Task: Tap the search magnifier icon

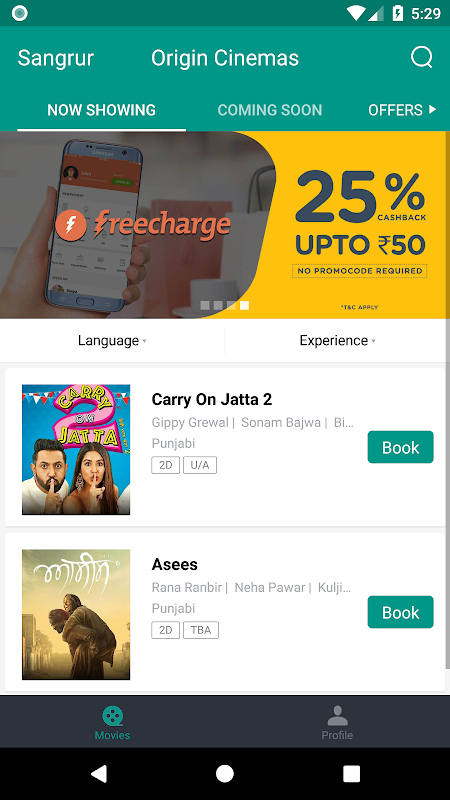Action: [x=422, y=58]
